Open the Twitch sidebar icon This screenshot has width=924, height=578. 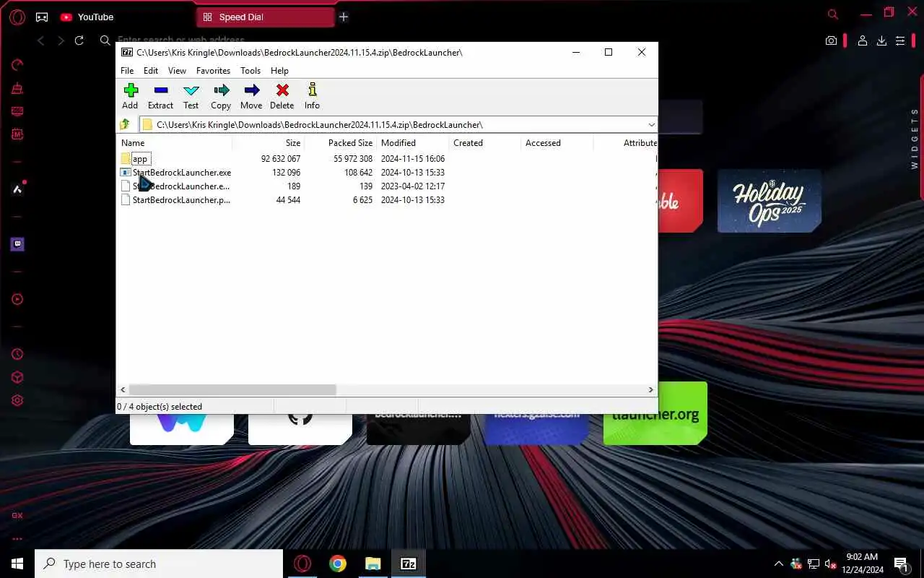click(17, 244)
